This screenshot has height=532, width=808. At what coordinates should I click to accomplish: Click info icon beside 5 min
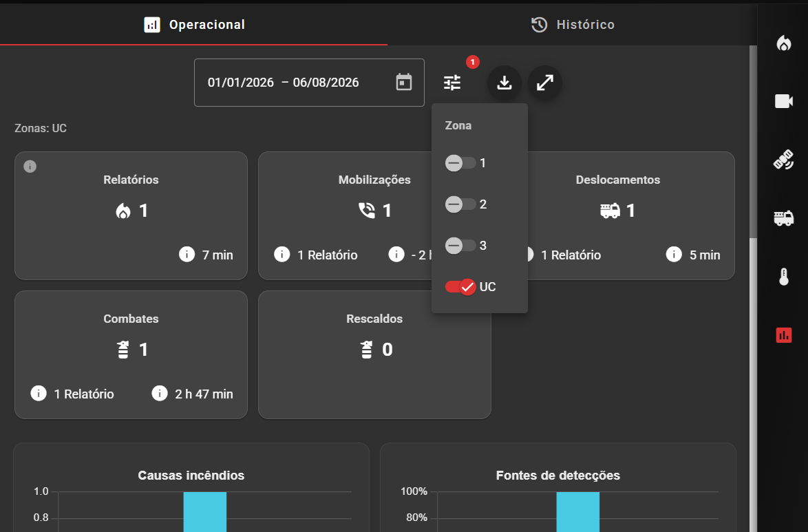tap(674, 254)
